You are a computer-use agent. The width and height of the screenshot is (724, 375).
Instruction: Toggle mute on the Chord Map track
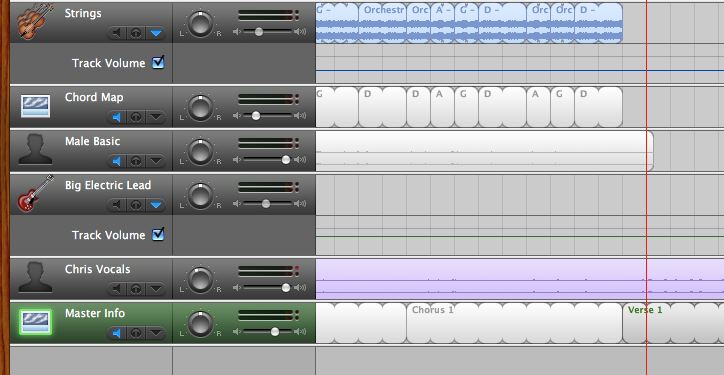point(117,117)
